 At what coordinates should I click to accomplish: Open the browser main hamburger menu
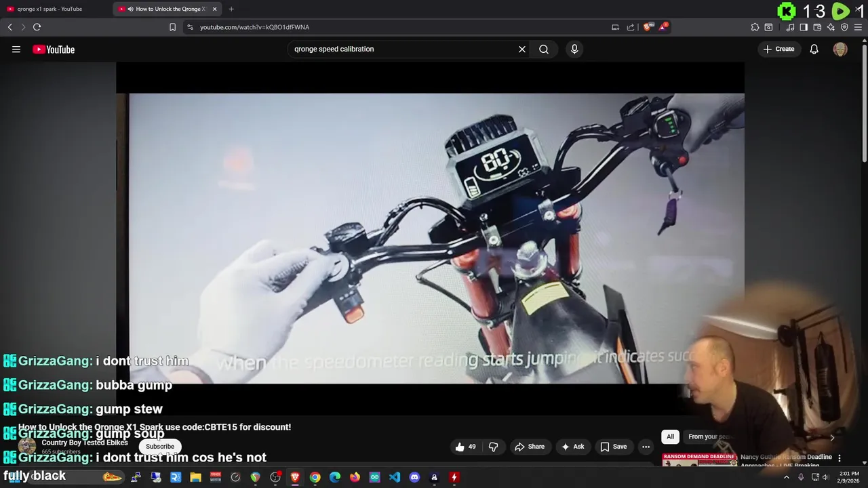tap(858, 27)
